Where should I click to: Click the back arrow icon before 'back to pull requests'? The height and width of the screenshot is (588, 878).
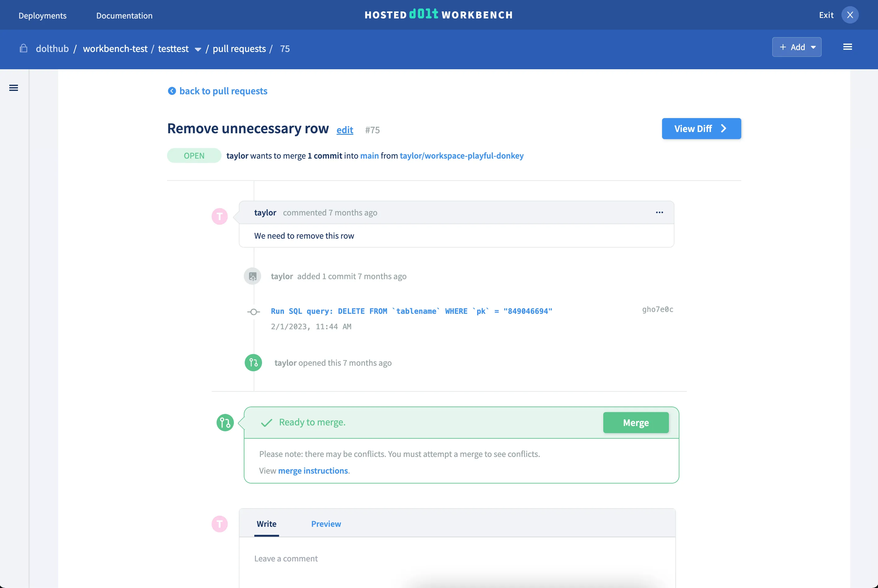pos(172,91)
